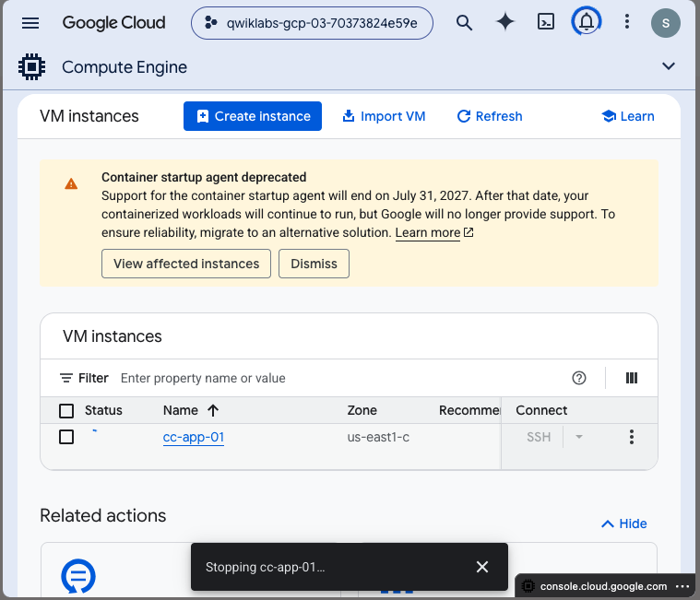The width and height of the screenshot is (700, 600).
Task: Open the notifications bell
Action: [587, 21]
